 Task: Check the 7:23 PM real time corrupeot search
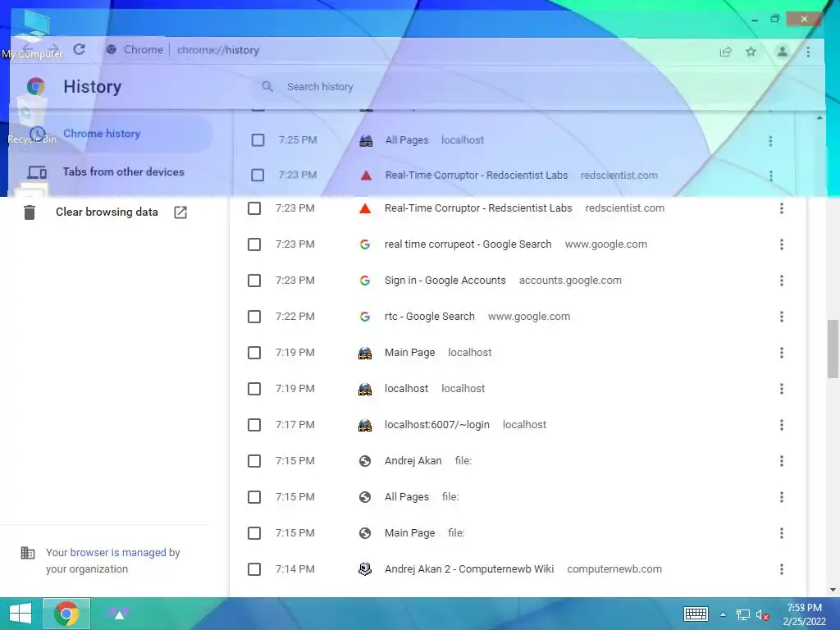pyautogui.click(x=254, y=244)
